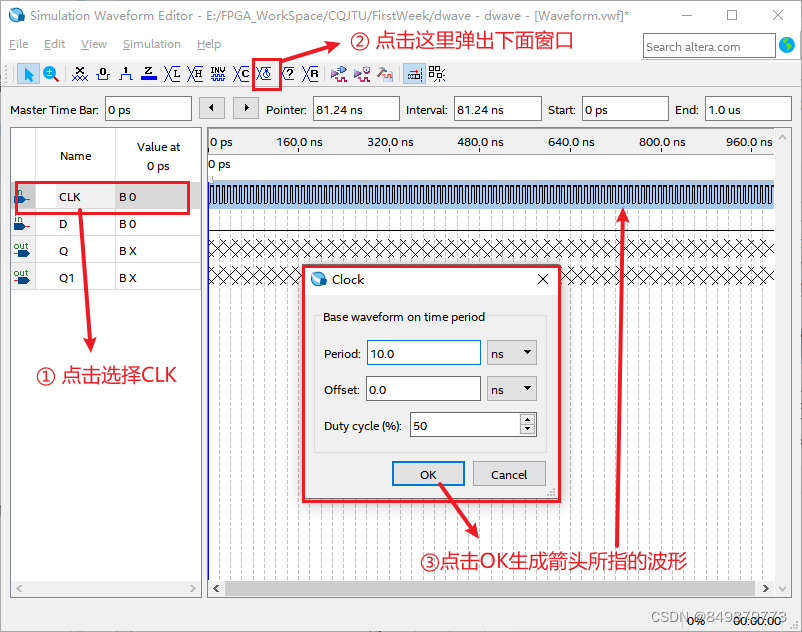Force high (1) value tool
Viewport: 802px width, 632px height.
coord(126,74)
